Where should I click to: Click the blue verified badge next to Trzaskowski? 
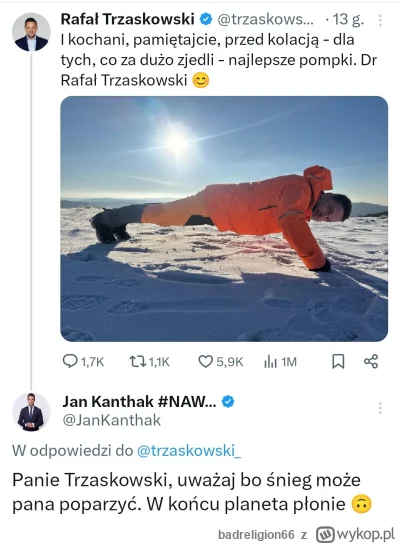pyautogui.click(x=206, y=19)
